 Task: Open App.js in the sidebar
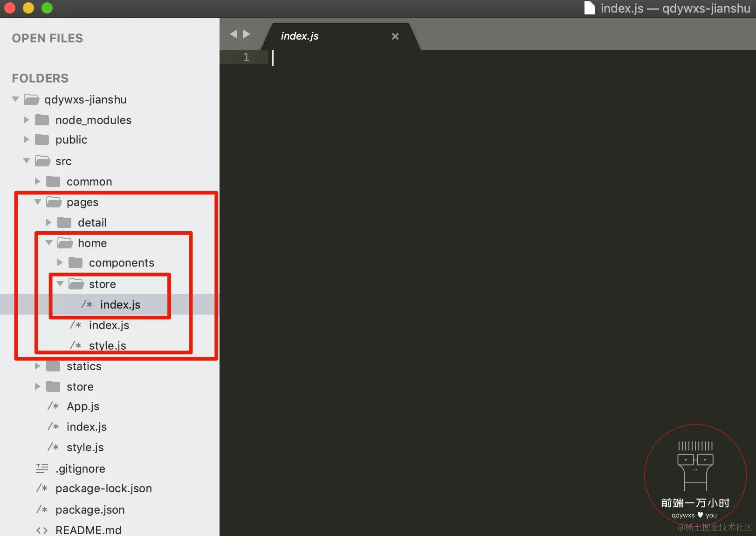[83, 406]
